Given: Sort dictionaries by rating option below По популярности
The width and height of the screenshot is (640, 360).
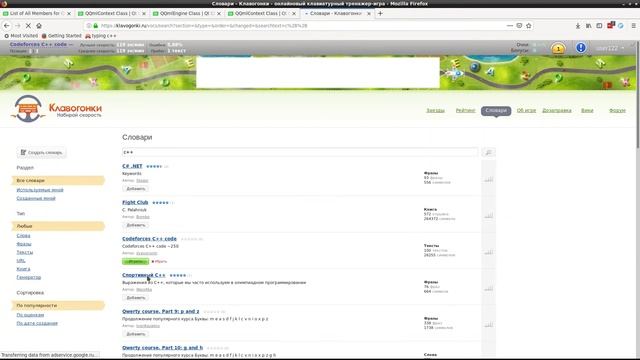Looking at the screenshot, I should click(x=30, y=315).
